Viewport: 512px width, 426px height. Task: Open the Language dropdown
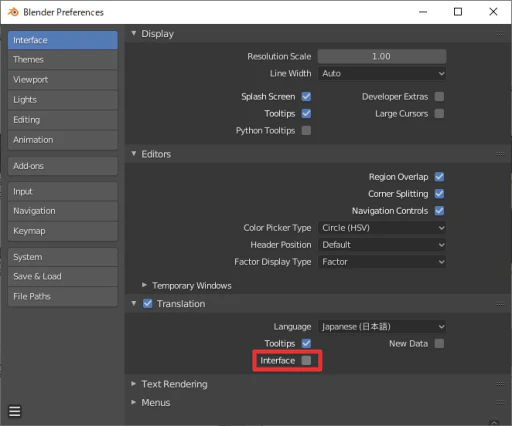point(382,327)
